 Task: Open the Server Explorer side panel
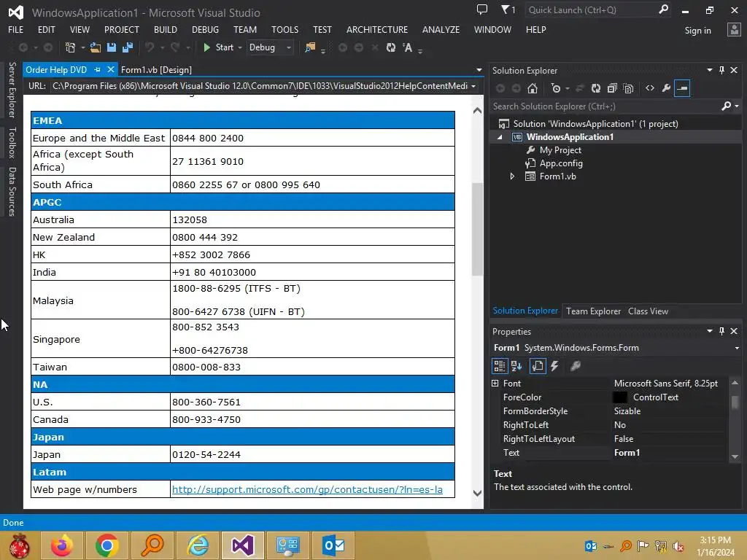[12, 90]
